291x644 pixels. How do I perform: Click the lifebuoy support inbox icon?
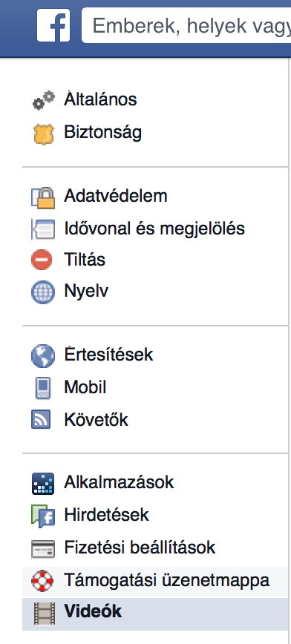click(43, 580)
